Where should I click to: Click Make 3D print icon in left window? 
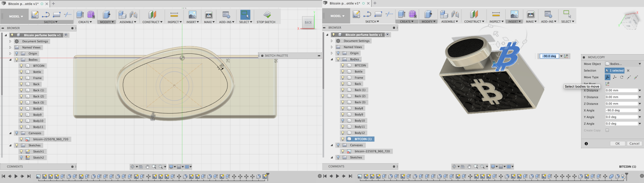209,15
